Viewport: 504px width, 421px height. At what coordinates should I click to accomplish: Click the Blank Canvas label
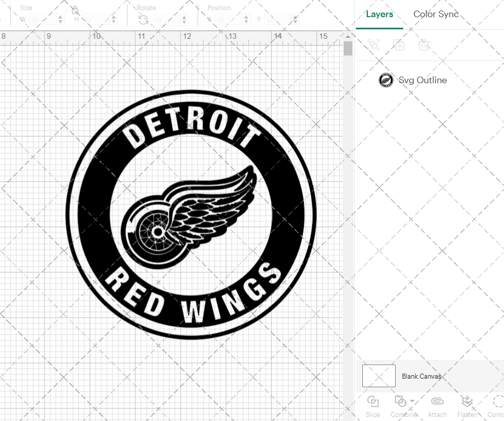pyautogui.click(x=421, y=376)
